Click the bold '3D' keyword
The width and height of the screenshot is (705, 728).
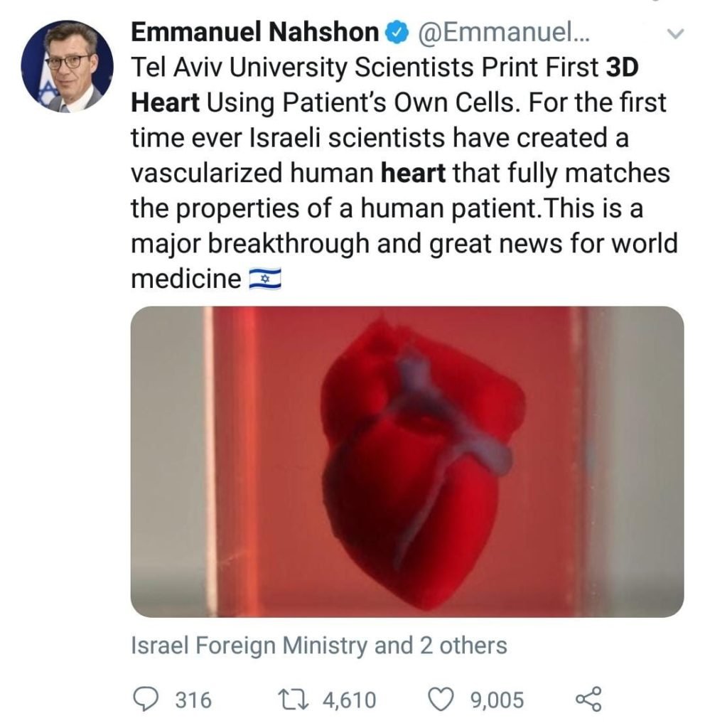[x=623, y=67]
